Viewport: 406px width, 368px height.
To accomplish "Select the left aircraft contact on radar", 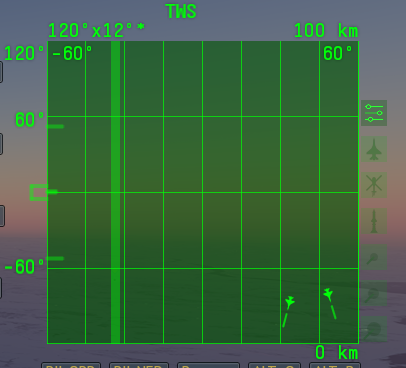I will (x=290, y=302).
